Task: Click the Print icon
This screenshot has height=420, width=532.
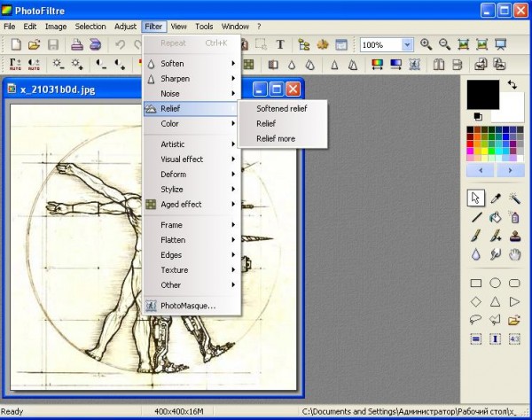Action: [77, 44]
